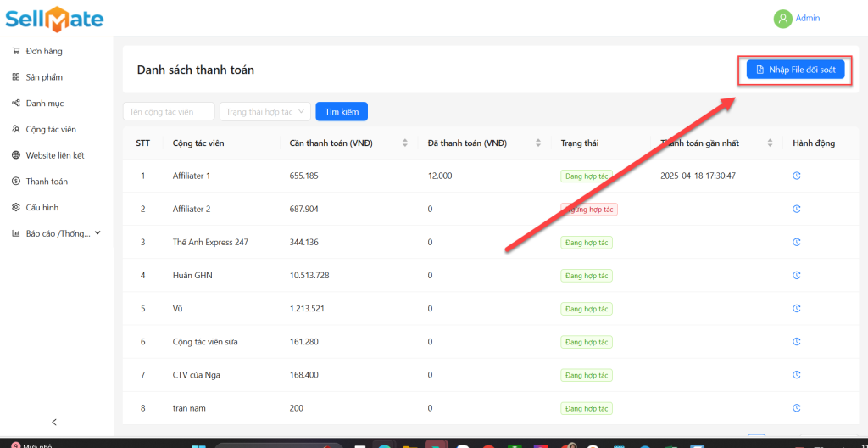Click the SellMate logo
Screen dimensions: 868x448
click(x=55, y=18)
